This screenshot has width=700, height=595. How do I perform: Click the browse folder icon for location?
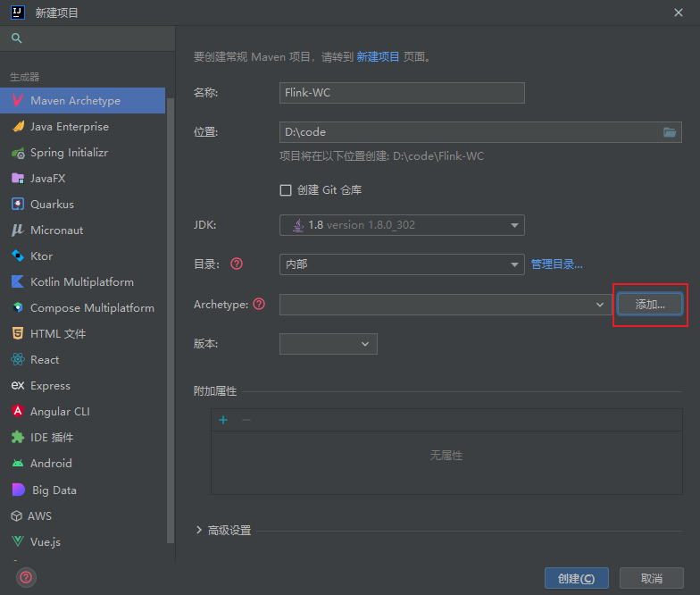point(670,132)
